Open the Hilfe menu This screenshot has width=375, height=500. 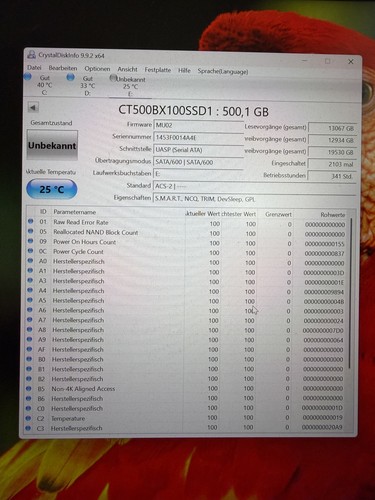tap(184, 71)
